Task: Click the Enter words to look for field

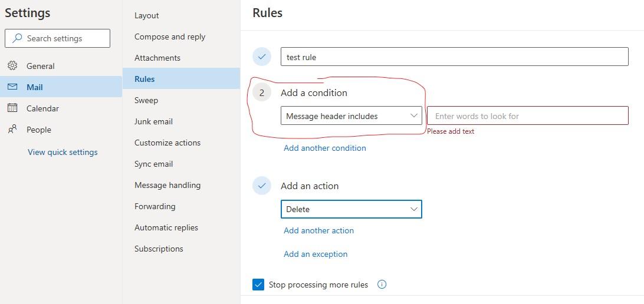Action: [x=528, y=116]
